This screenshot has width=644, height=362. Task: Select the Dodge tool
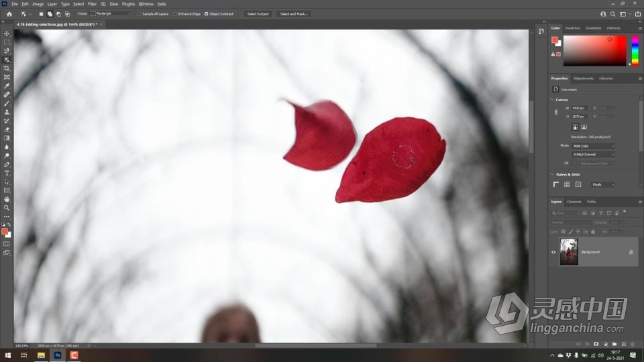7,156
